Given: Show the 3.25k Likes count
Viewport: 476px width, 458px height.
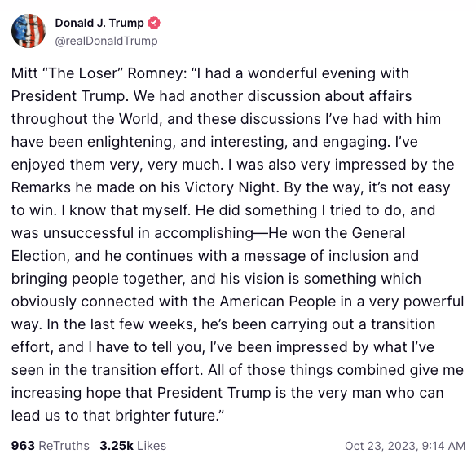Looking at the screenshot, I should point(117,446).
